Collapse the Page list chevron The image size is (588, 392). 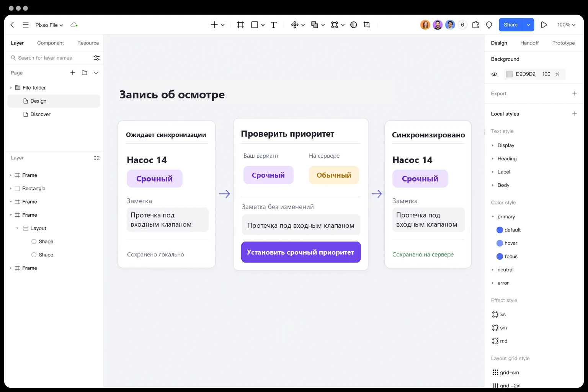click(x=96, y=73)
